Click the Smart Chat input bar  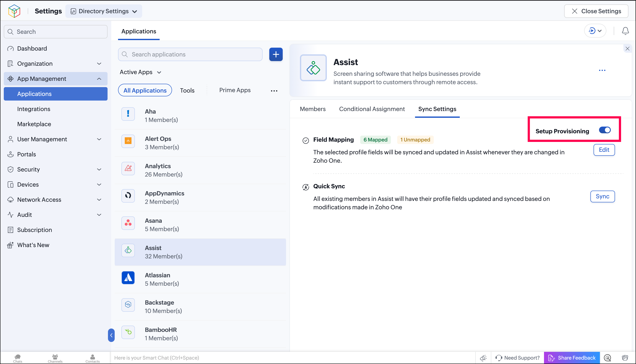[293, 358]
